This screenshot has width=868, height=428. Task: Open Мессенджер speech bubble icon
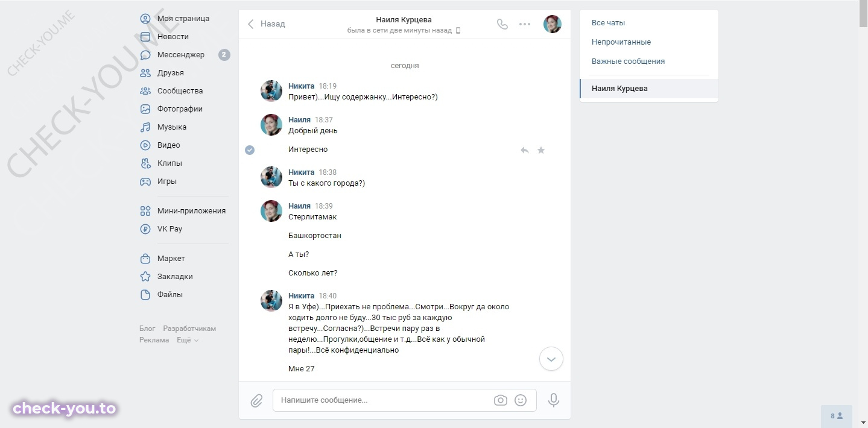(145, 55)
